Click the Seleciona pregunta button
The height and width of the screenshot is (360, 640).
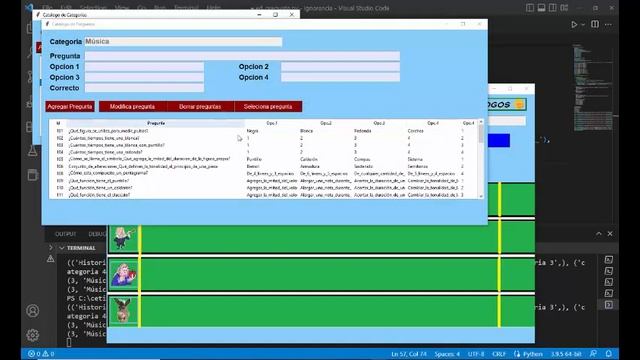pyautogui.click(x=268, y=107)
